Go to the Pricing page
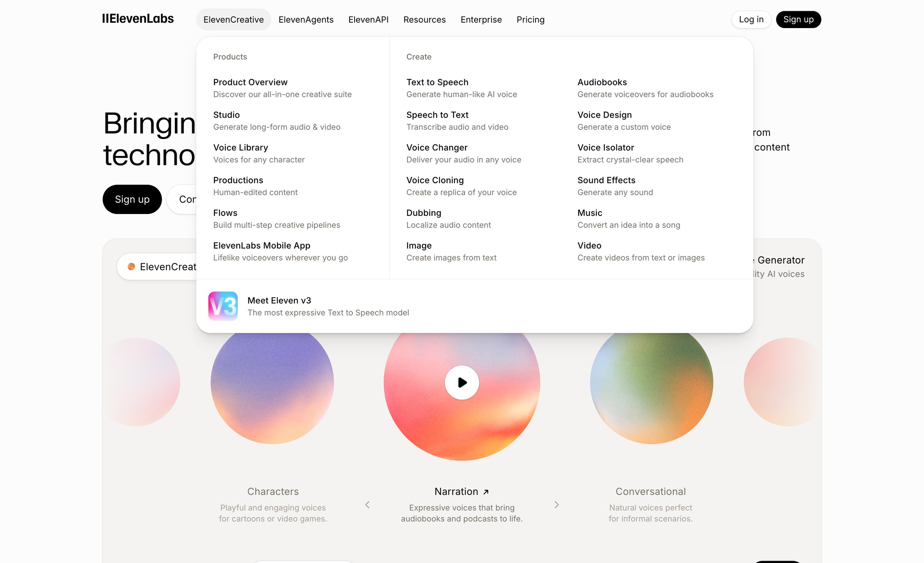 pyautogui.click(x=530, y=19)
